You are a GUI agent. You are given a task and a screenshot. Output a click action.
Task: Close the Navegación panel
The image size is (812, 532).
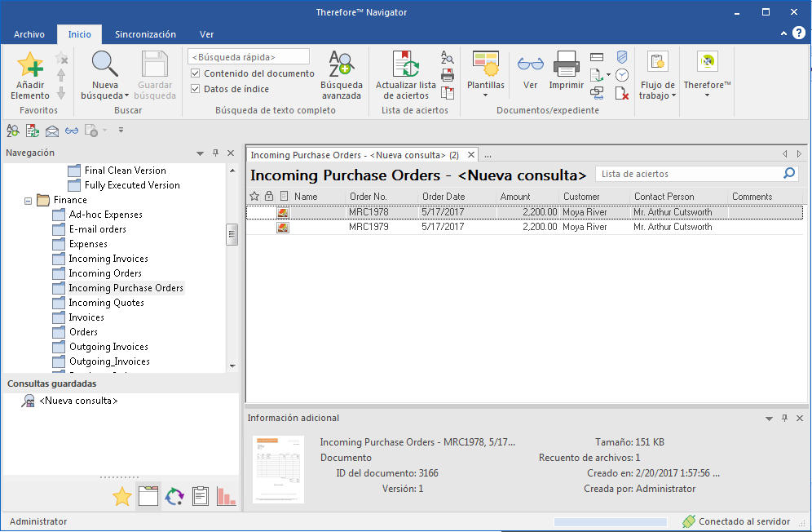(231, 153)
